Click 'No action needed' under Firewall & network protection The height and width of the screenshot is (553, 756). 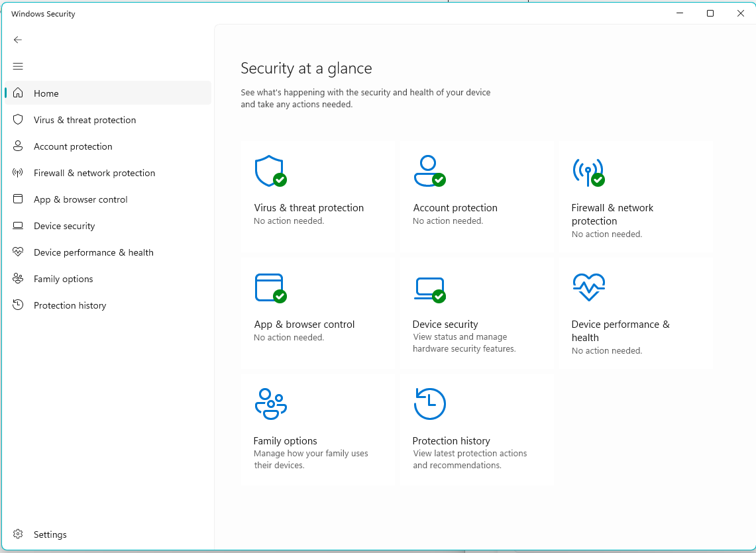click(x=606, y=234)
